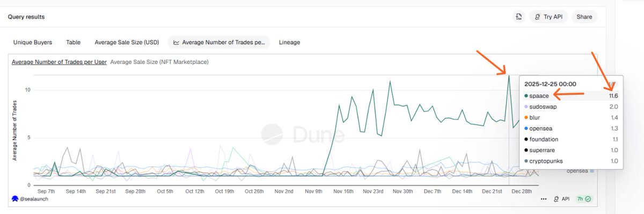Screen dimensions: 644x214
Task: Click the 11.6 value for spaace
Action: click(x=613, y=96)
